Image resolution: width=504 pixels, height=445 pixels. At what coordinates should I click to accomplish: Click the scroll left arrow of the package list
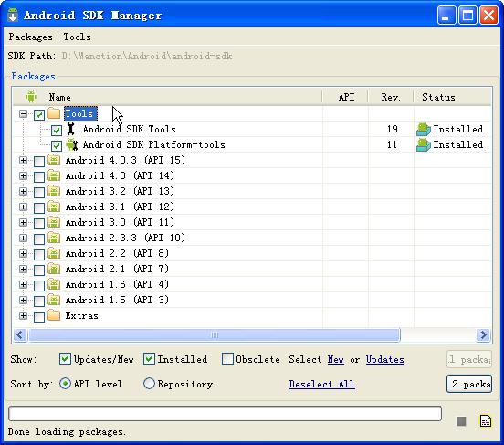click(20, 335)
